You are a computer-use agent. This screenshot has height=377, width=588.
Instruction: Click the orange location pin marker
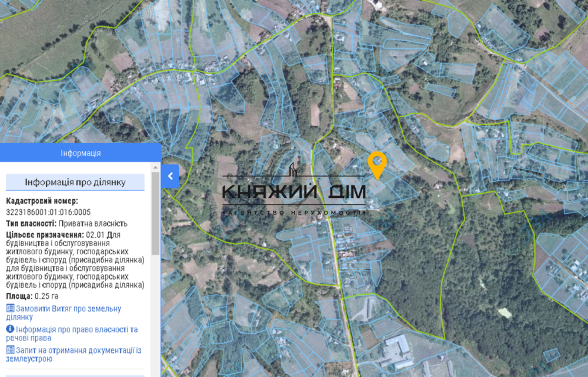pyautogui.click(x=377, y=164)
